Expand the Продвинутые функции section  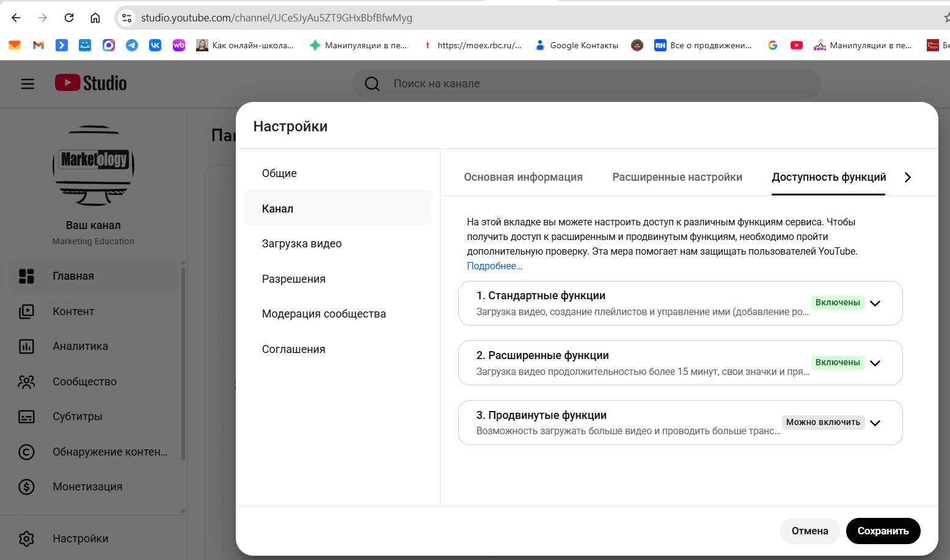point(875,423)
